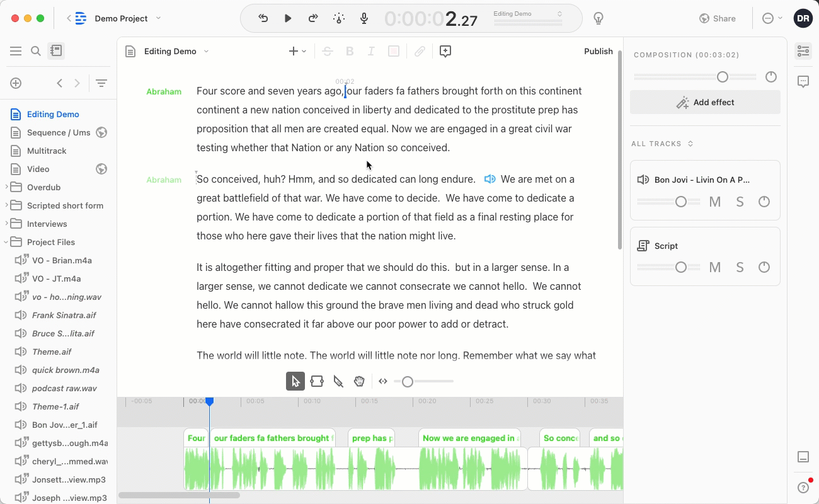
Task: Select the Range selection tool
Action: click(317, 381)
